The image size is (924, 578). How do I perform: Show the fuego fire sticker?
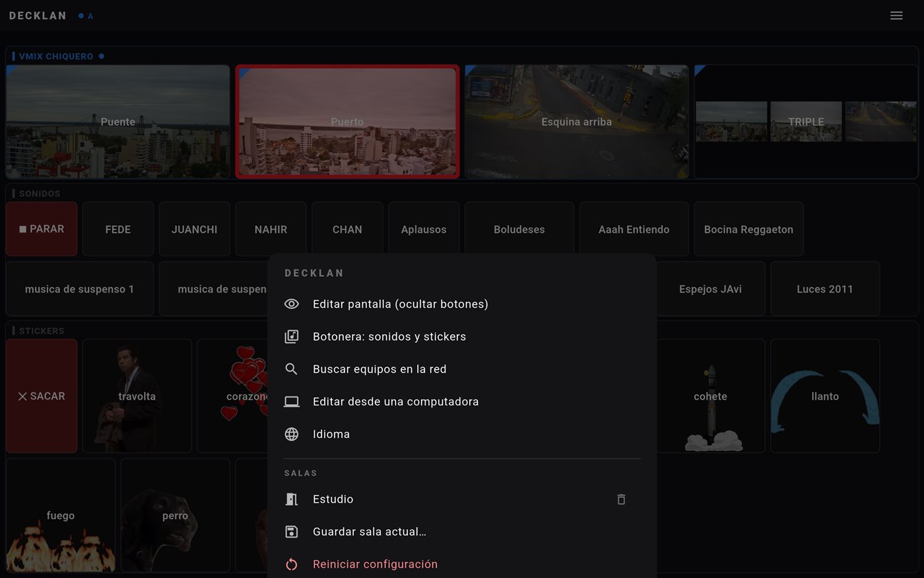(x=61, y=515)
